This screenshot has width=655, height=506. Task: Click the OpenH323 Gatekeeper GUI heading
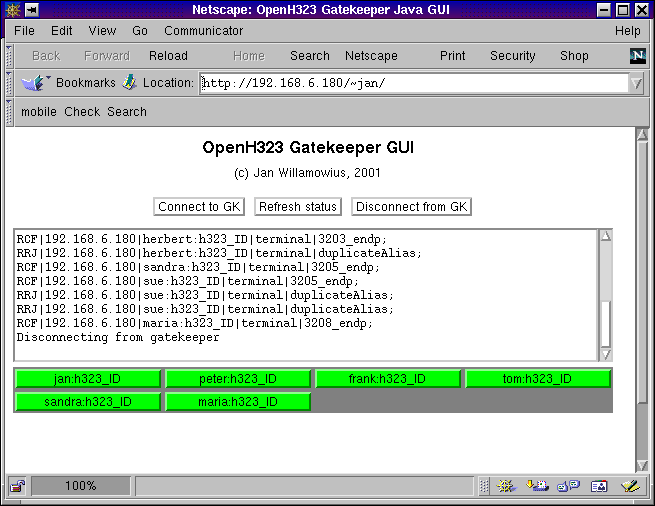[x=308, y=147]
